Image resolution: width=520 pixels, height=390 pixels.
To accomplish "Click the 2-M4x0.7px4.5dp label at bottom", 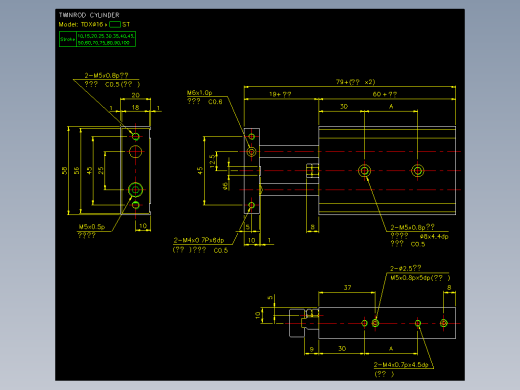I will (401, 365).
